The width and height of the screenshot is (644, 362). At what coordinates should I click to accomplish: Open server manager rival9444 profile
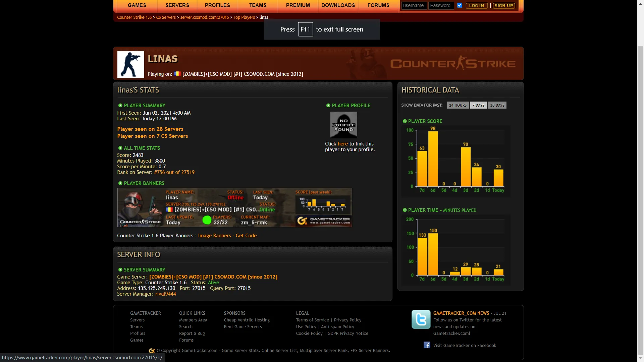166,294
